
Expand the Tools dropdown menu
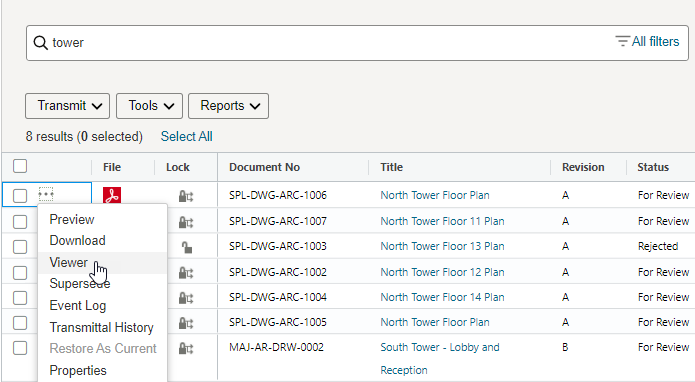[149, 106]
